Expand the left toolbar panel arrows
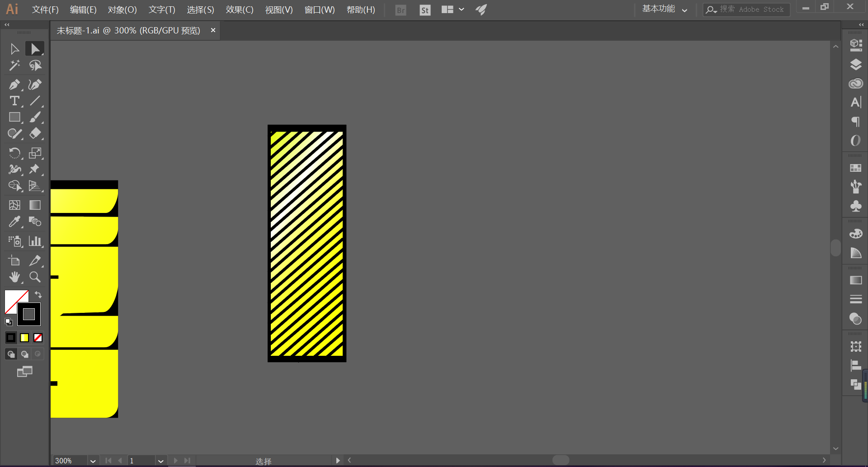This screenshot has width=868, height=467. [7, 25]
